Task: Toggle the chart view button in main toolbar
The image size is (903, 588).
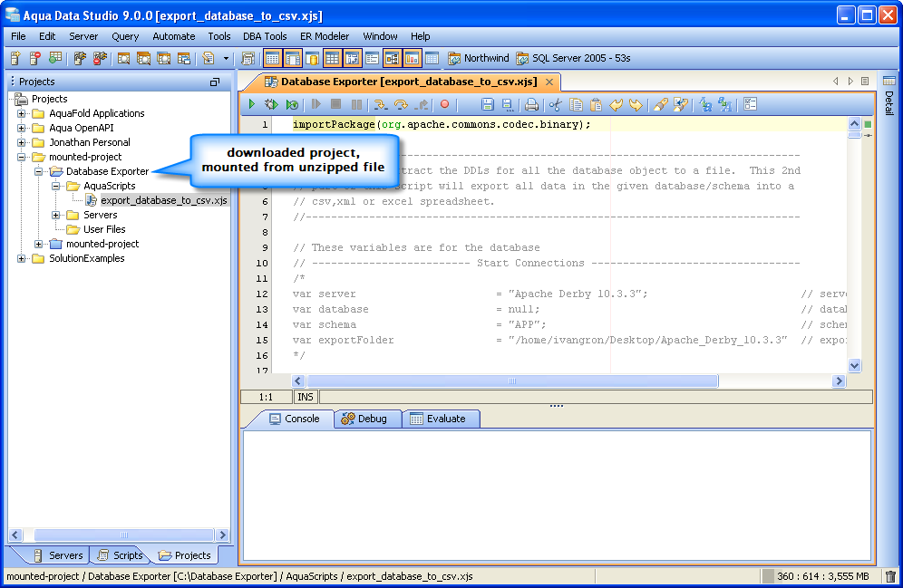Action: 412,58
